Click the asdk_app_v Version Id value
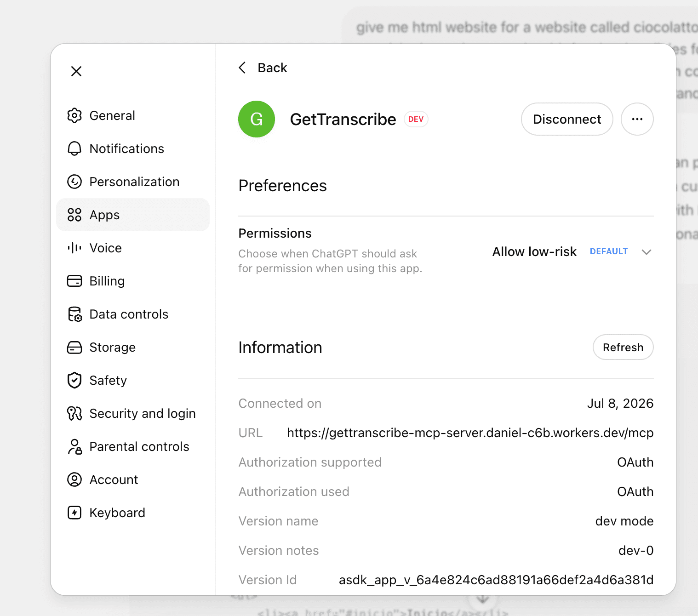 point(496,580)
